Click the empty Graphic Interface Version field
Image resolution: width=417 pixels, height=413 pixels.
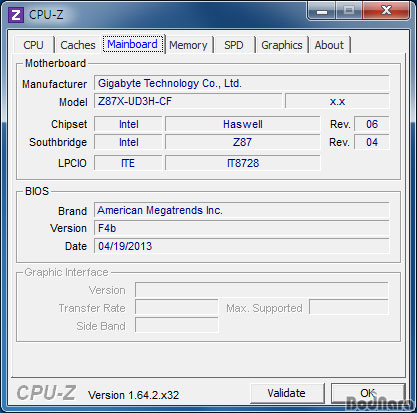click(x=262, y=290)
